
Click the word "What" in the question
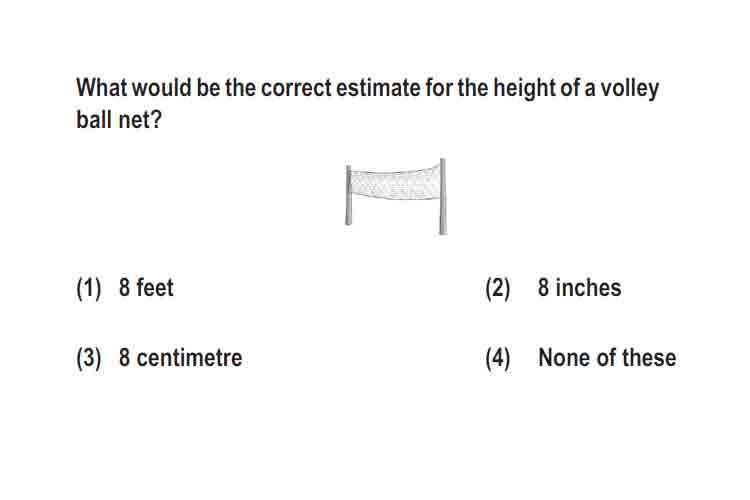101,88
